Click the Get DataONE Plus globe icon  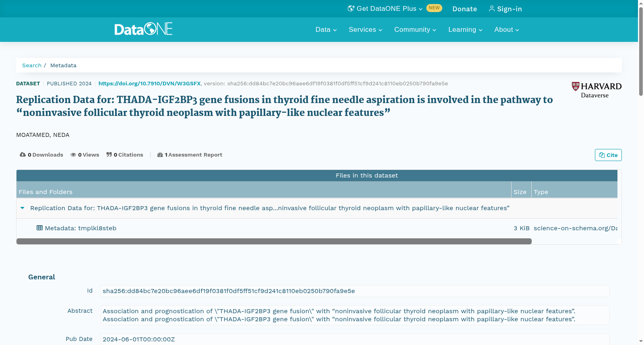(351, 8)
